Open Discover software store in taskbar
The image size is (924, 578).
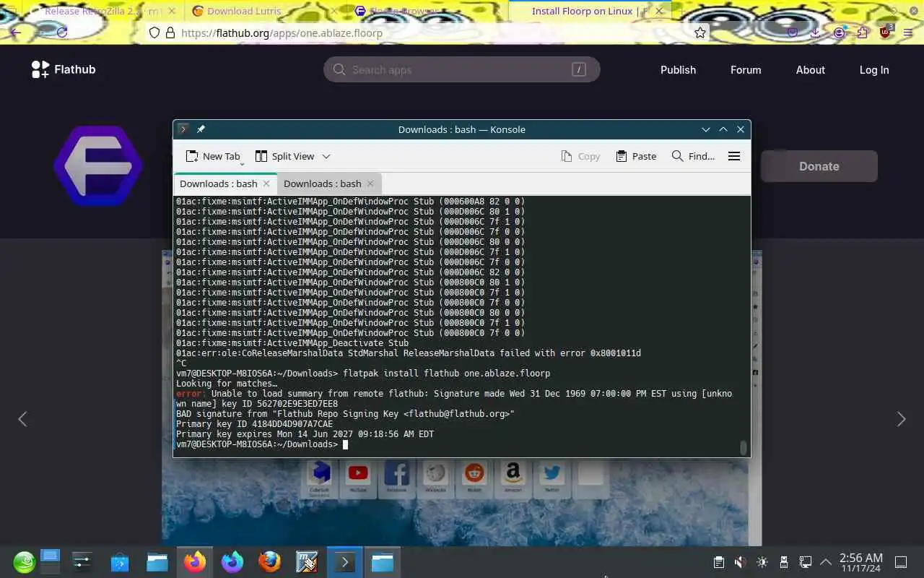click(x=119, y=561)
